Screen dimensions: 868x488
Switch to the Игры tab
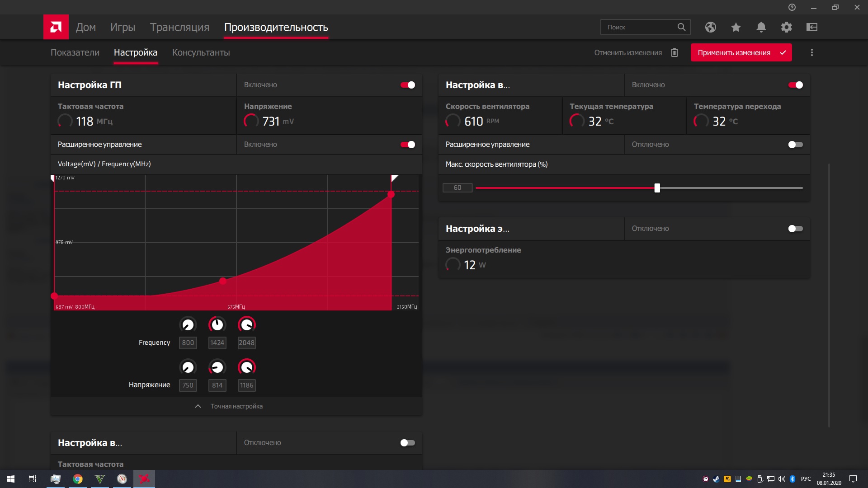123,27
